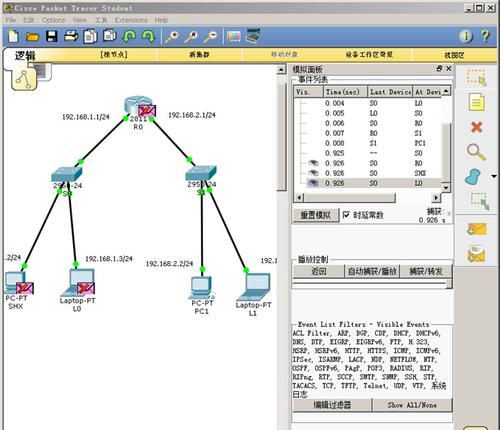Click 返回 back button
Image resolution: width=500 pixels, height=430 pixels.
319,271
